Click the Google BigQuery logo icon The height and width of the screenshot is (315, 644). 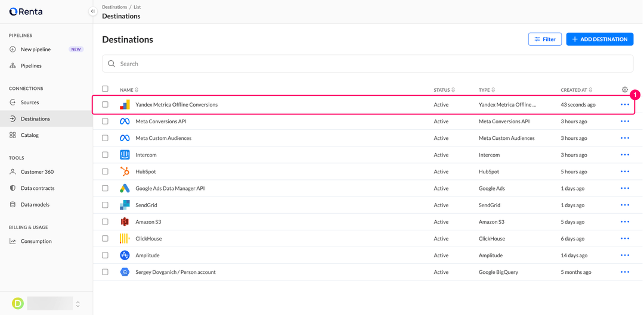click(x=125, y=272)
